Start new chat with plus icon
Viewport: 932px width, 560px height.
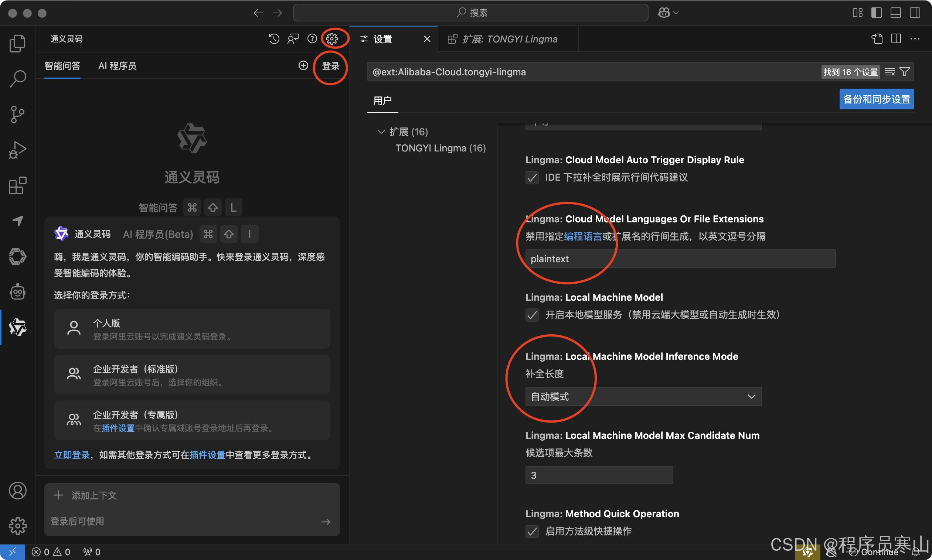[303, 66]
